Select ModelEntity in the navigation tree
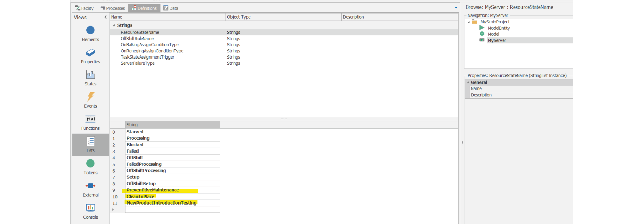The width and height of the screenshot is (644, 224). [498, 28]
